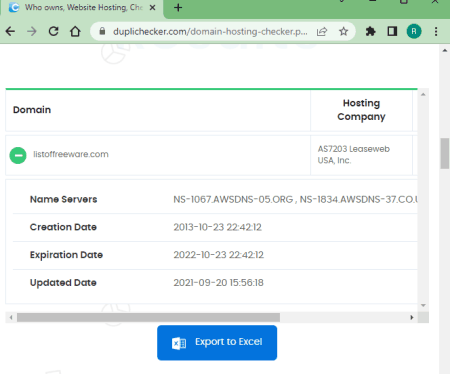Screen dimensions: 450x374
Task: Open the browser home page
Action: (75, 32)
